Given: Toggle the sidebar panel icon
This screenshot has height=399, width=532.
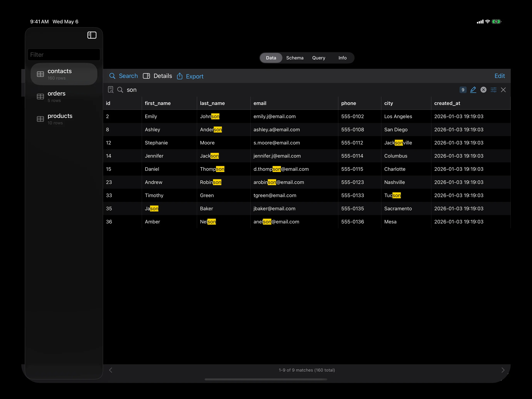Looking at the screenshot, I should pyautogui.click(x=92, y=35).
